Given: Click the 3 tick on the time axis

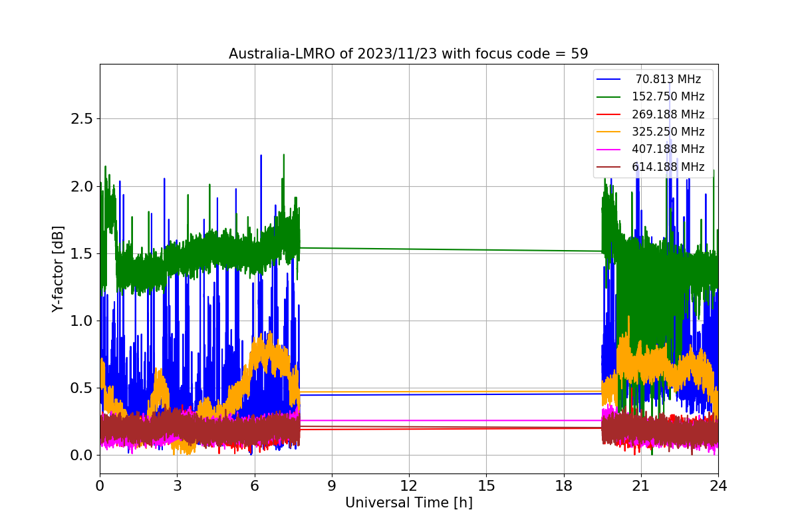Looking at the screenshot, I should click(177, 485).
